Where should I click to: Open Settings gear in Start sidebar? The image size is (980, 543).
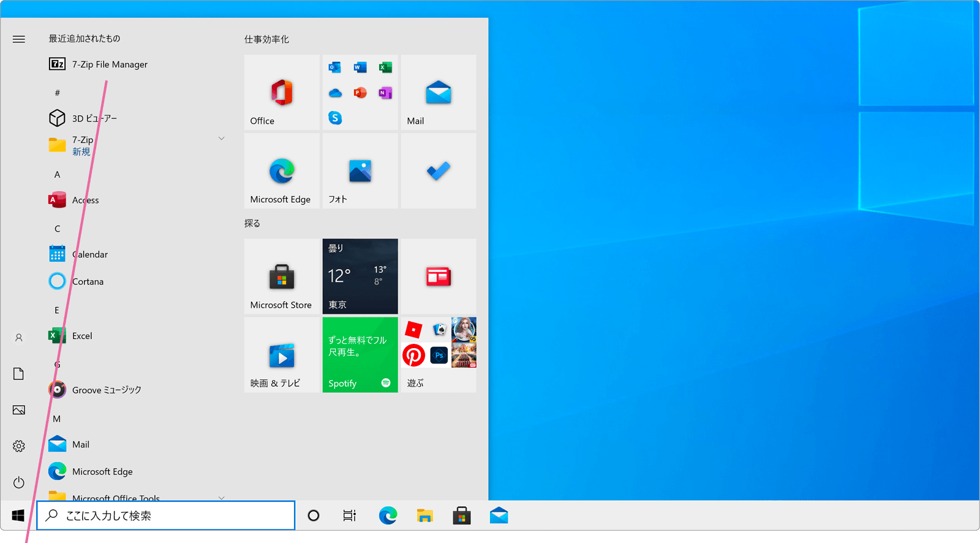tap(19, 446)
